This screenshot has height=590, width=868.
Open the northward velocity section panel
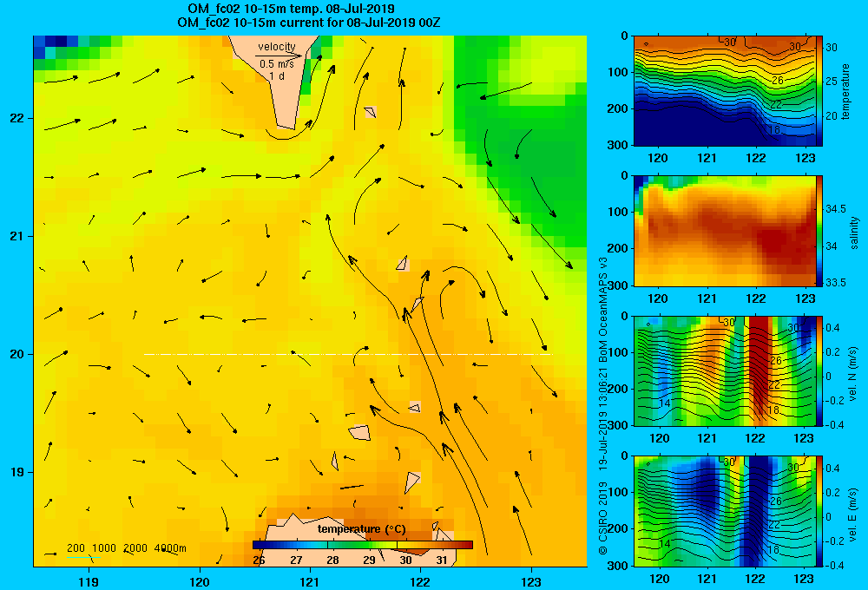(724, 370)
